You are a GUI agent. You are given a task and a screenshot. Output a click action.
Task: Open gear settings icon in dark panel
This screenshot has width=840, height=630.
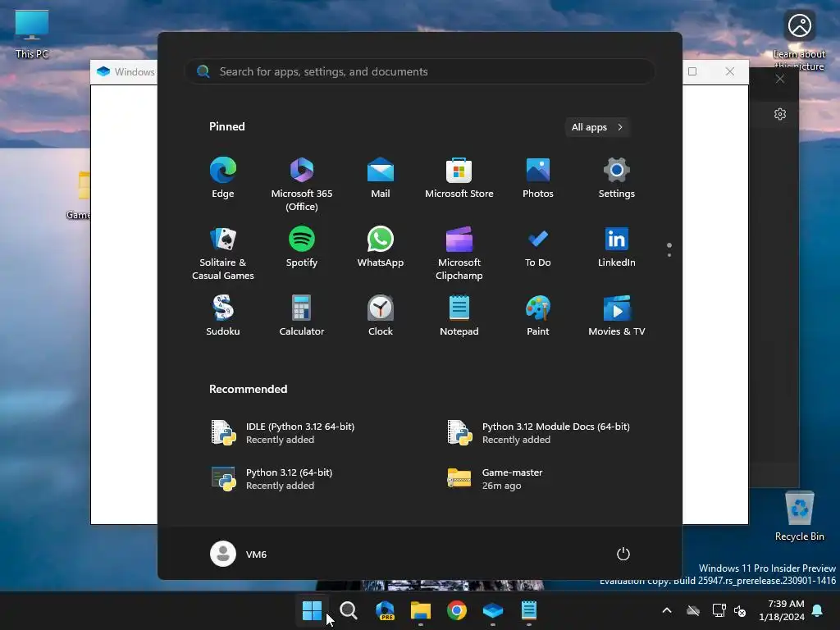(780, 114)
